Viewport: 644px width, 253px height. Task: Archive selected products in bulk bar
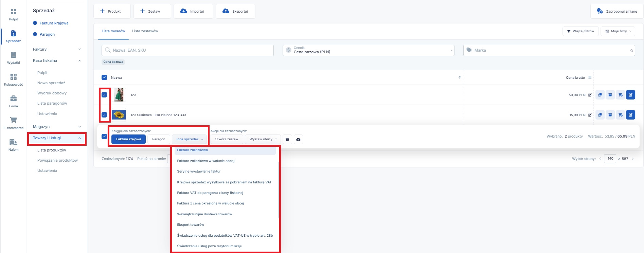[x=287, y=139]
